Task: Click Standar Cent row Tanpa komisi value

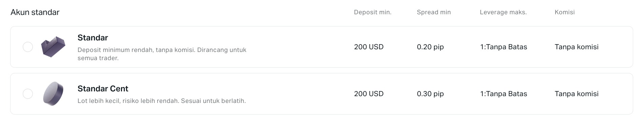Action: pos(577,94)
